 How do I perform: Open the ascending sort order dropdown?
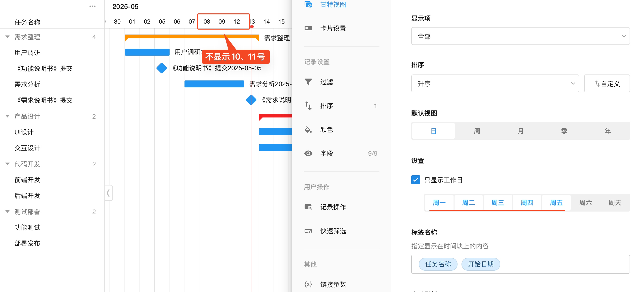pos(495,84)
